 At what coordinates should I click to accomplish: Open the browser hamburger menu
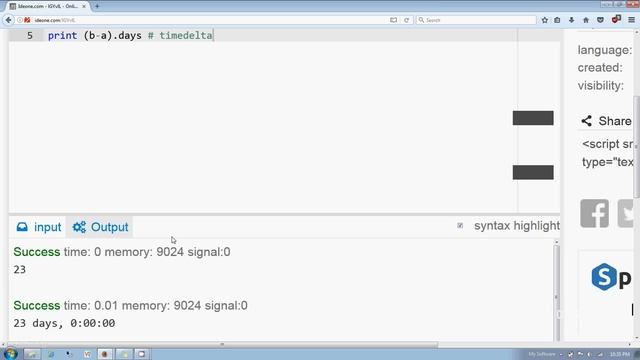(631, 20)
